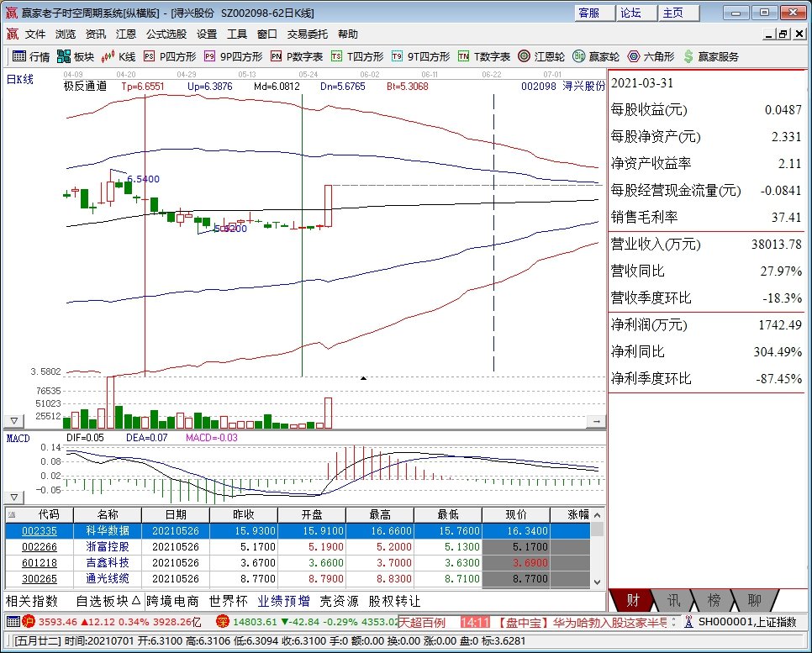Expand the MACD indicator triangle dropdown
Viewport: 812px width, 653px height.
14,498
